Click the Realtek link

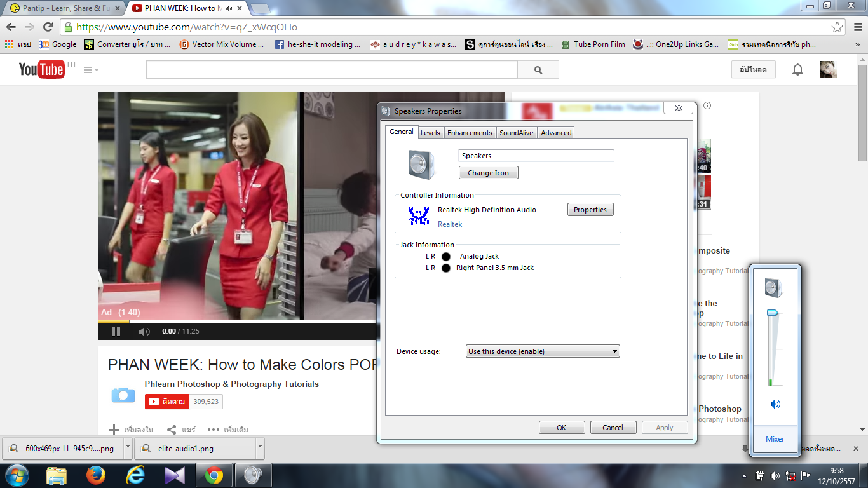coord(450,224)
